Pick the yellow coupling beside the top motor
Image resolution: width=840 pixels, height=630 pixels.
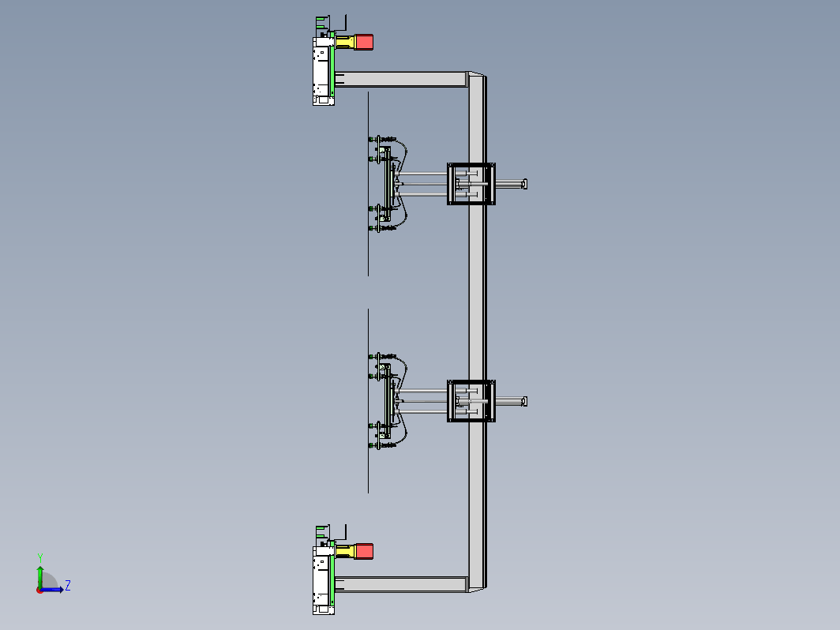coord(345,43)
